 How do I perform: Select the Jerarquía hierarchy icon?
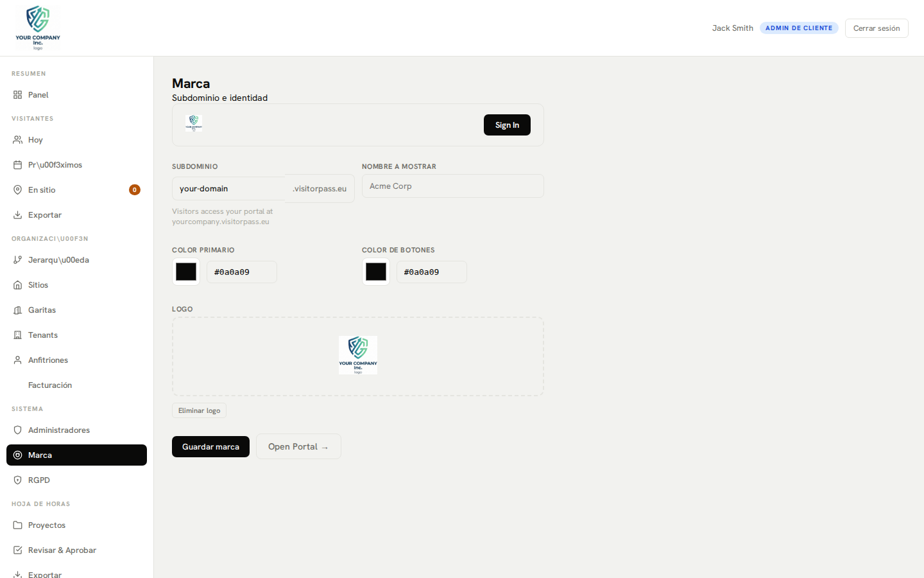(x=17, y=259)
